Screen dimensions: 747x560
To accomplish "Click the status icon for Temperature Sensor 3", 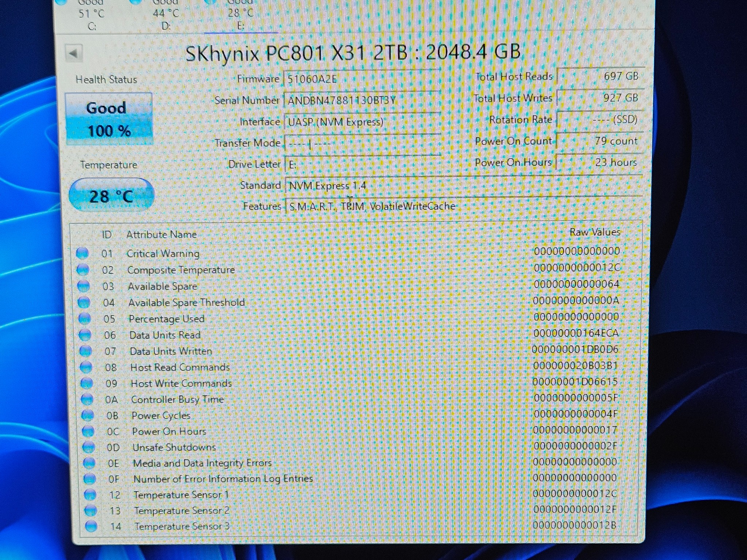I will point(91,526).
